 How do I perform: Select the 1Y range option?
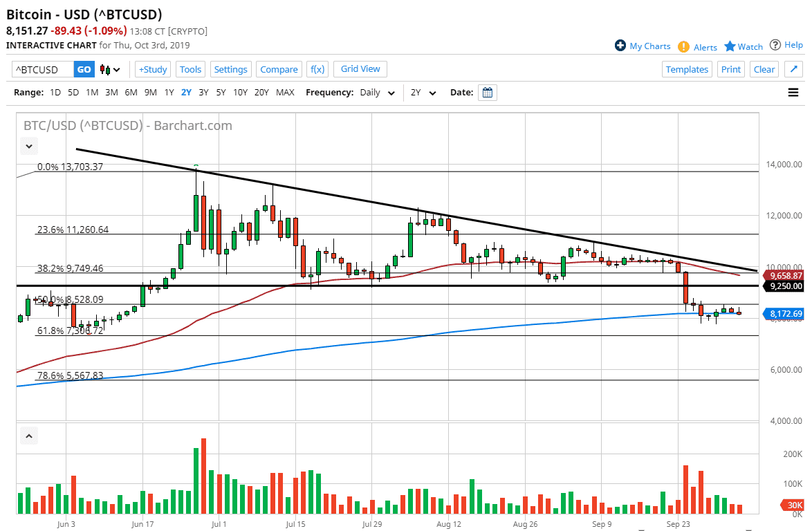click(x=169, y=92)
